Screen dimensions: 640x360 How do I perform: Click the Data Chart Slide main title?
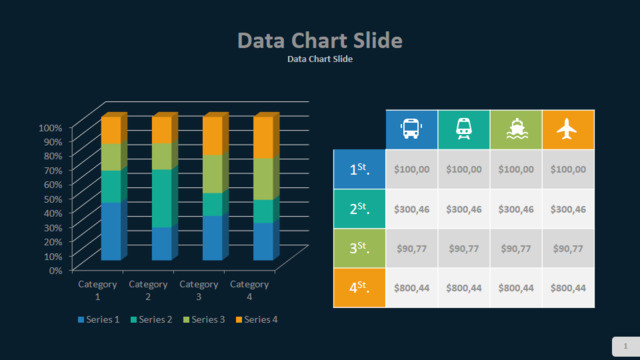tap(320, 40)
